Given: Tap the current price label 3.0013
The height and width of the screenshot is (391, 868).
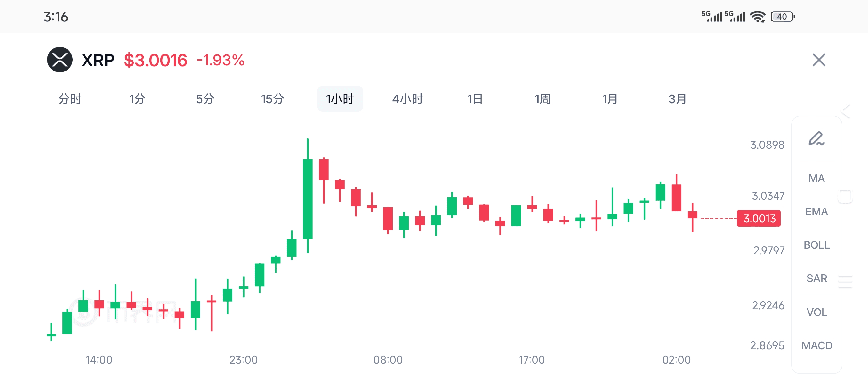Looking at the screenshot, I should point(759,218).
